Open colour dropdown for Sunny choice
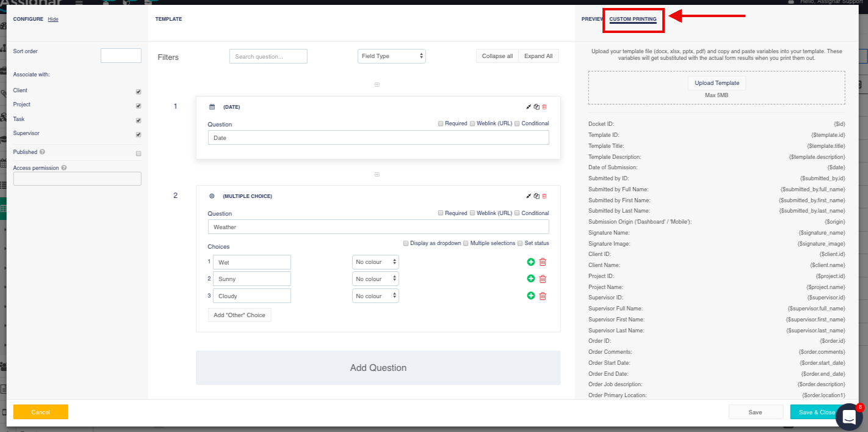The image size is (868, 432). point(375,279)
